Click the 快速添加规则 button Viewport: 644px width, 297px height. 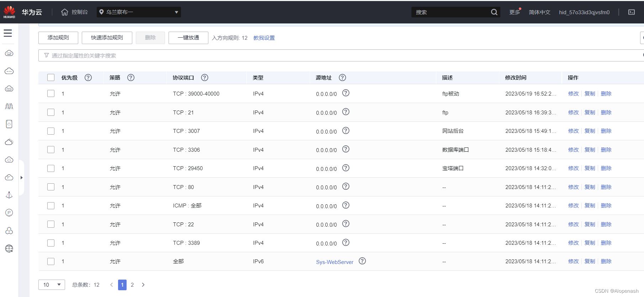coord(107,38)
